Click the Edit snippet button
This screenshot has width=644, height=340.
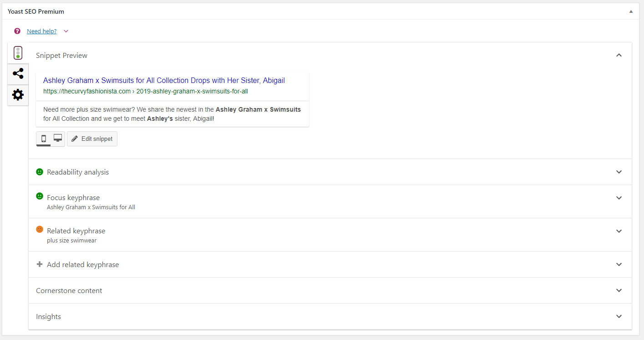tap(92, 139)
